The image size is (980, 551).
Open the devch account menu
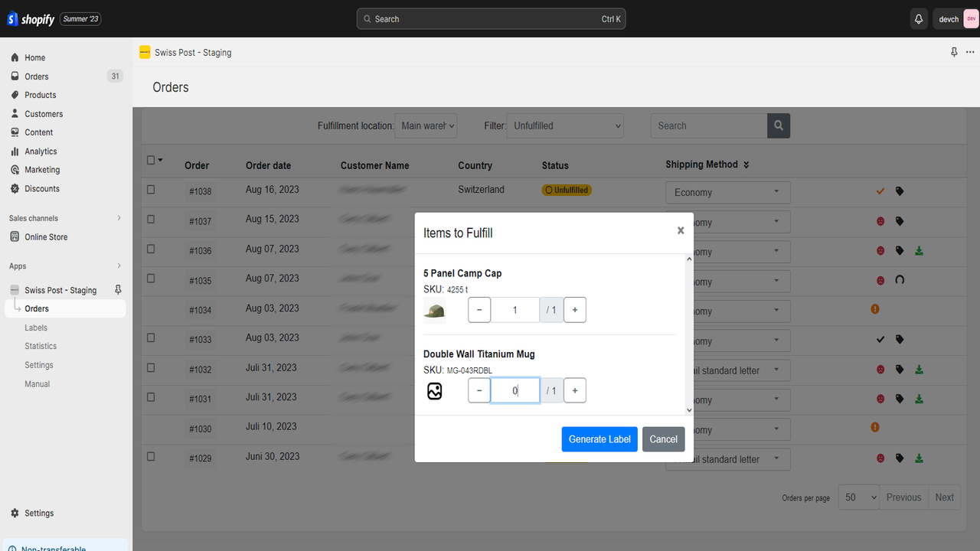955,19
